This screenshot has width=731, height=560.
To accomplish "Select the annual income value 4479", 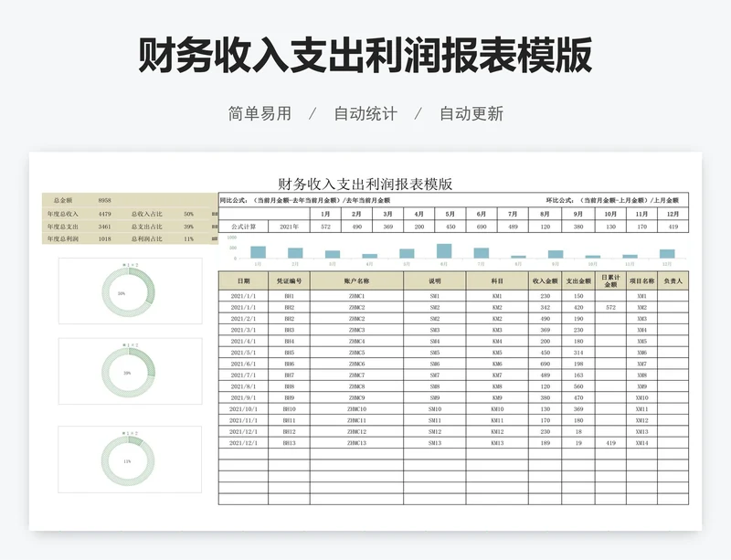I will (x=104, y=214).
